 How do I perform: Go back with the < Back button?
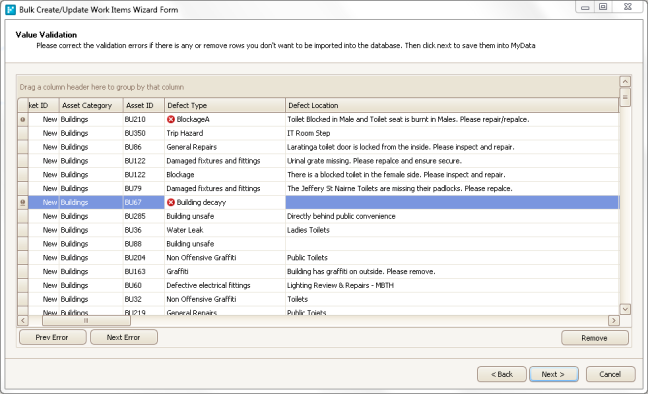[502, 374]
